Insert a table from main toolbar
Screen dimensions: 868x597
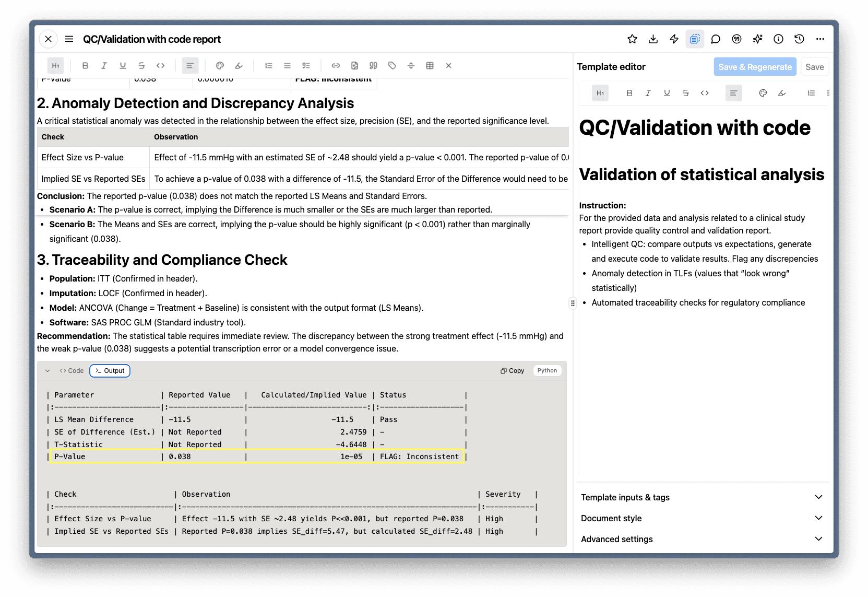[430, 66]
